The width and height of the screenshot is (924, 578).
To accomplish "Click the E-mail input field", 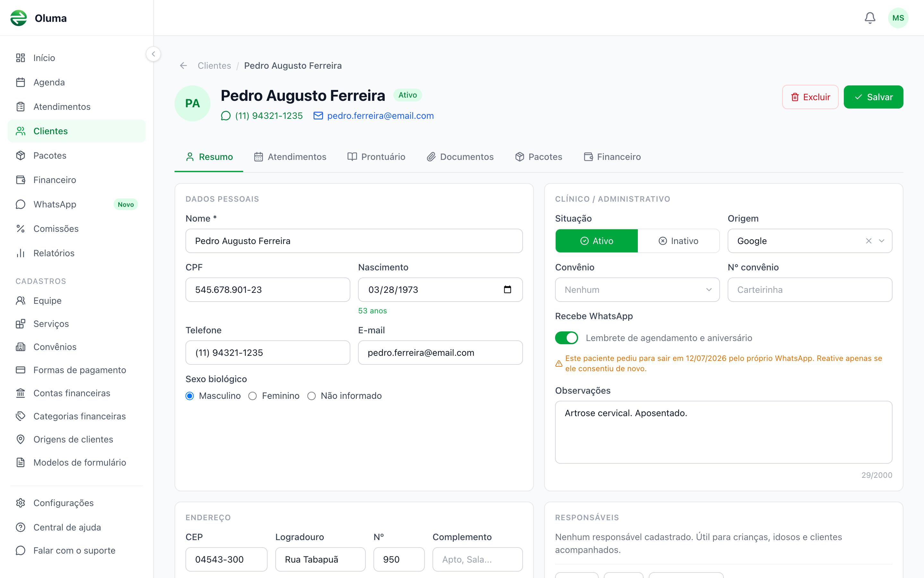I will pos(440,353).
